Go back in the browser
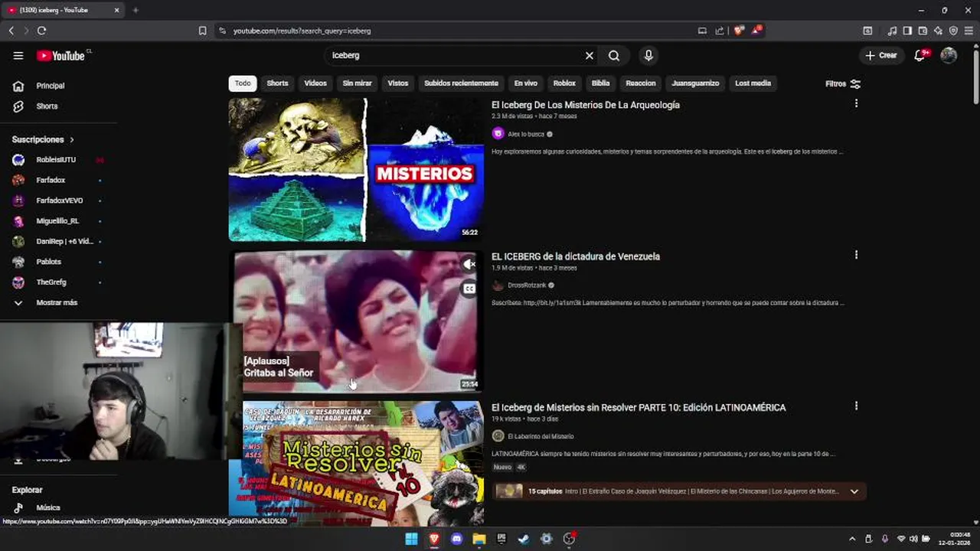 click(11, 31)
